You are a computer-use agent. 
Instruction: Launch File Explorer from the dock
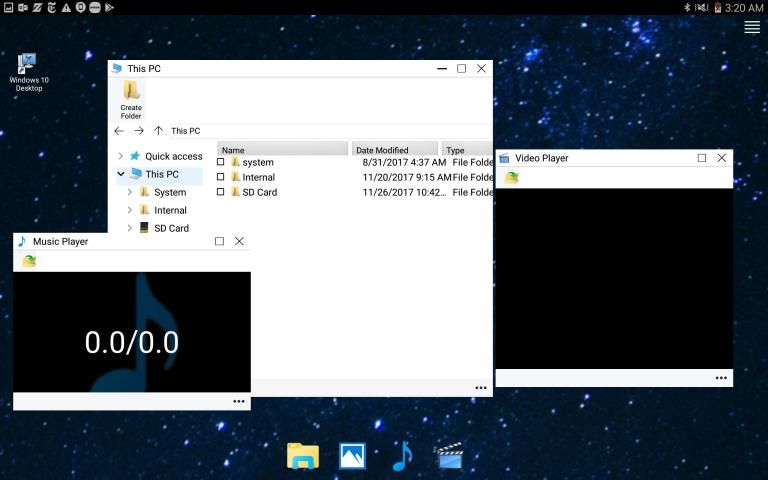pyautogui.click(x=302, y=456)
